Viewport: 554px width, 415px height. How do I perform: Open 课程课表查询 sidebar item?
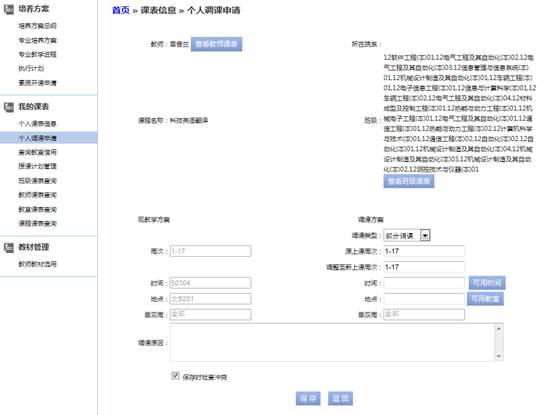(x=37, y=223)
